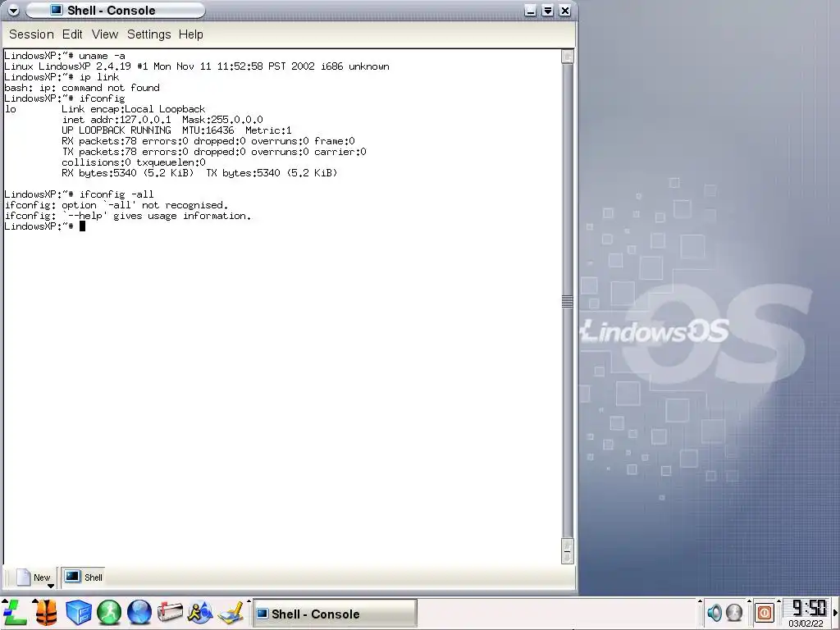This screenshot has height=630, width=840.
Task: Click the terminal cursor at the last prompt
Action: 83,226
